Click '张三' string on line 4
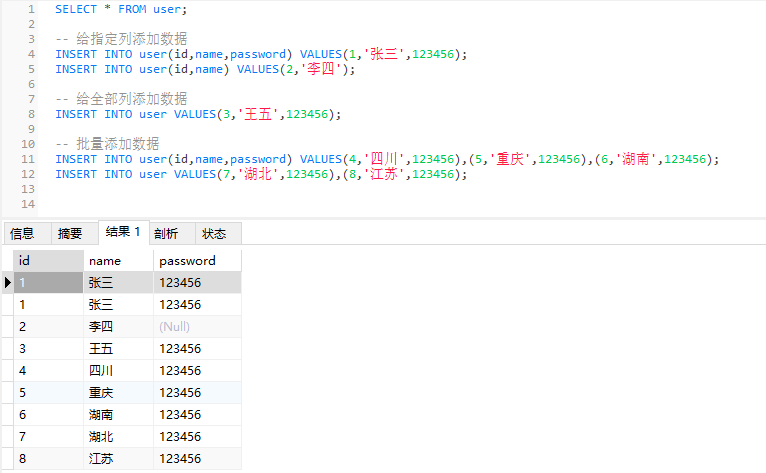 pos(383,54)
